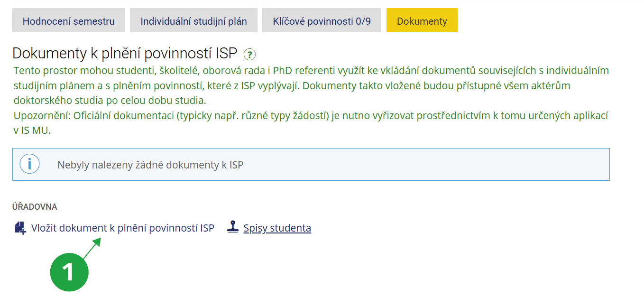
Task: Switch to Individuální studijní plán tab
Action: coord(193,21)
